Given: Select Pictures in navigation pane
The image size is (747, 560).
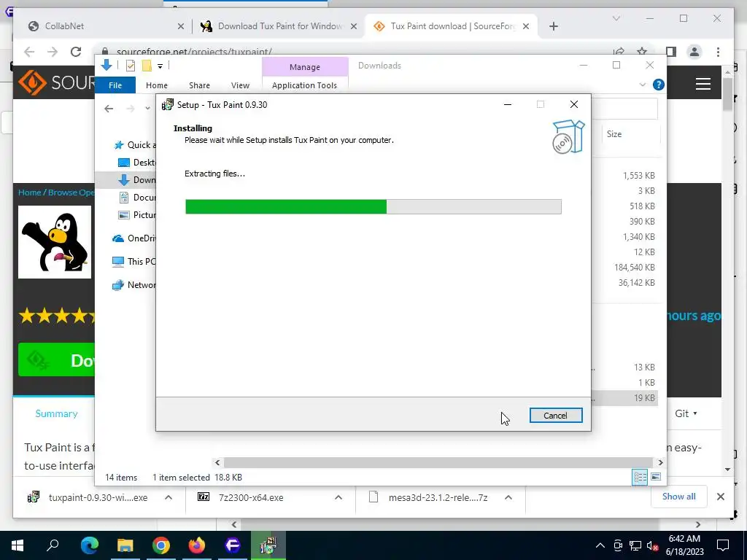Looking at the screenshot, I should pos(136,215).
